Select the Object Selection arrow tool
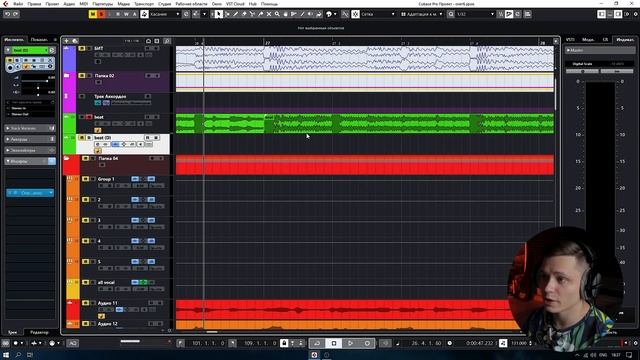The height and width of the screenshot is (360, 640). [219, 14]
